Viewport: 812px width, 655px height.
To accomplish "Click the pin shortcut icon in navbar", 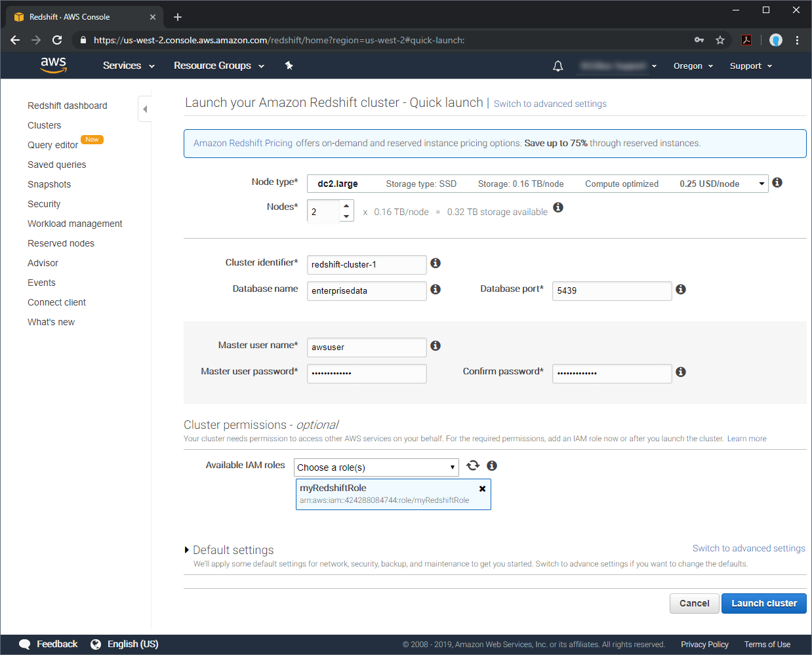I will pos(289,66).
